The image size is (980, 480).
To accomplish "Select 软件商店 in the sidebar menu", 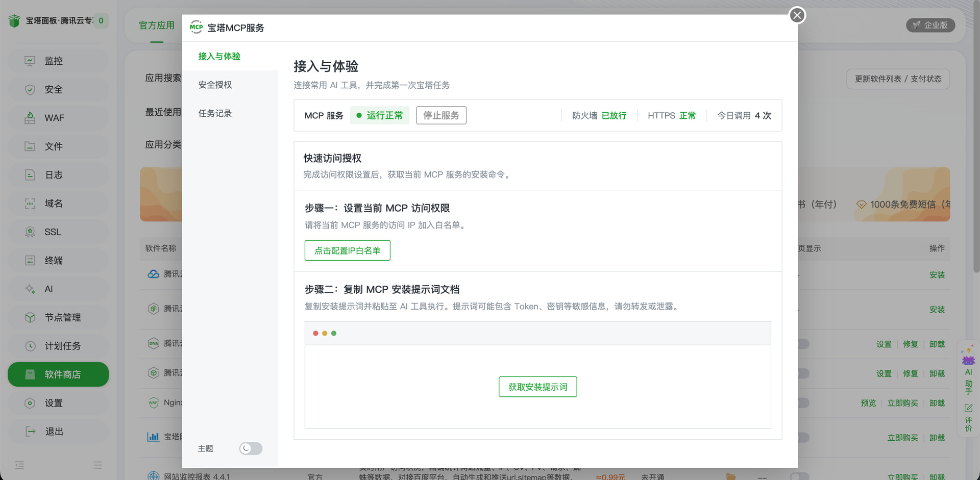I will [58, 374].
